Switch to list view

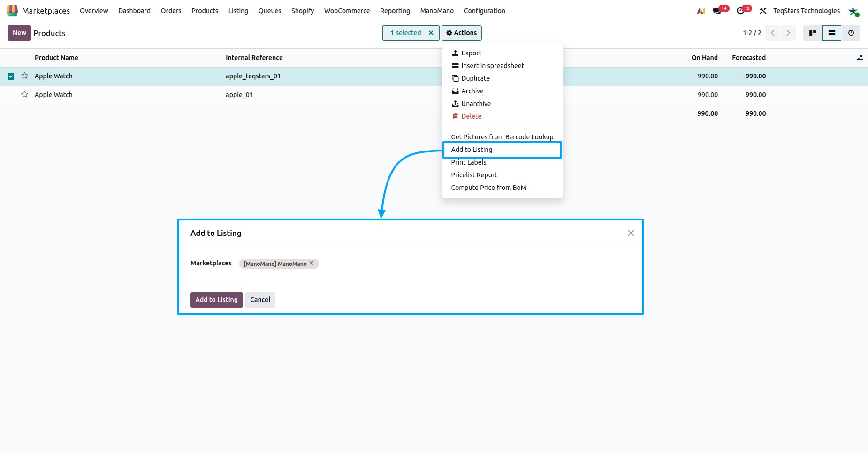pos(832,33)
